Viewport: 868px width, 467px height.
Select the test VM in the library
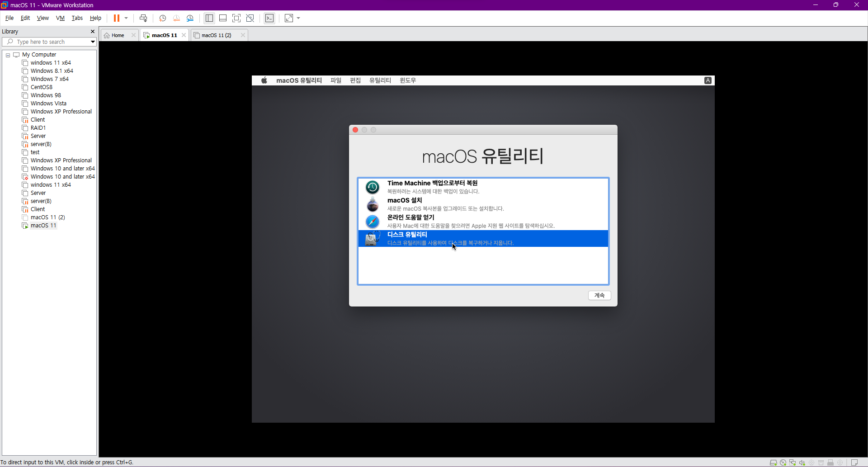click(35, 152)
